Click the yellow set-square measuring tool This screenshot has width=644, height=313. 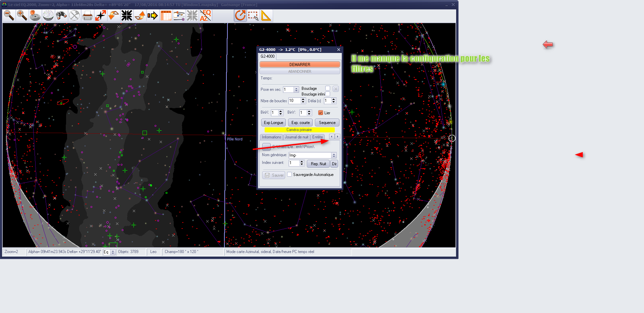pyautogui.click(x=266, y=16)
